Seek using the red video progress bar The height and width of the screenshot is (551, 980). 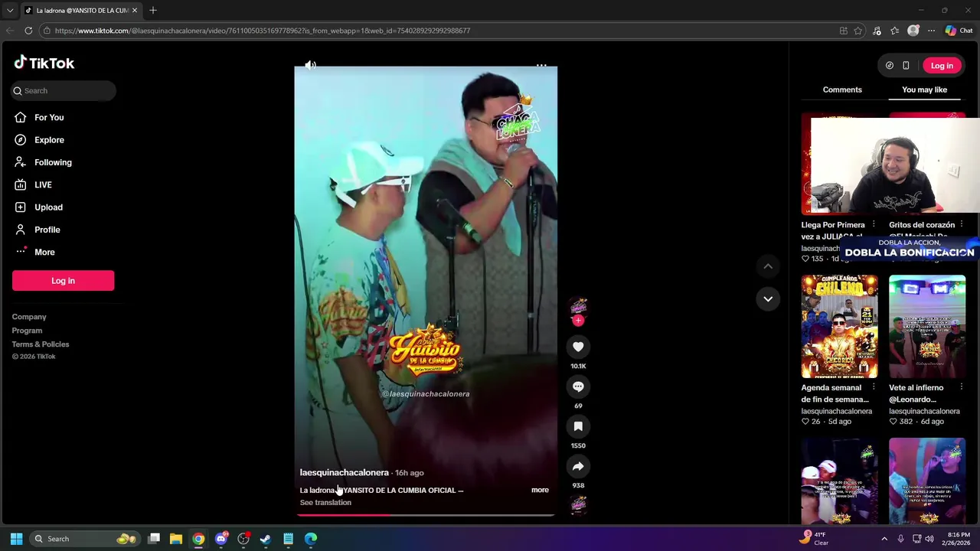426,515
